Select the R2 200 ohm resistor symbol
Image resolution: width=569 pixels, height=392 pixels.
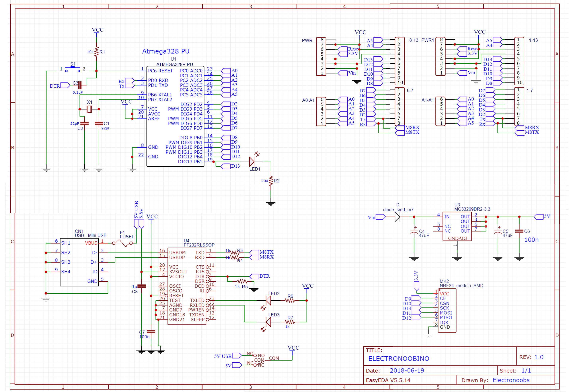271,181
